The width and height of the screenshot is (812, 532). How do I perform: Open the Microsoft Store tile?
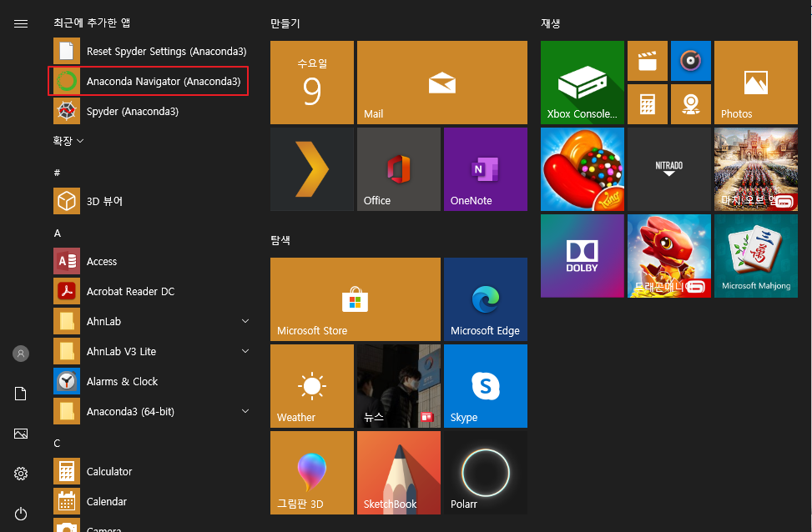click(356, 299)
